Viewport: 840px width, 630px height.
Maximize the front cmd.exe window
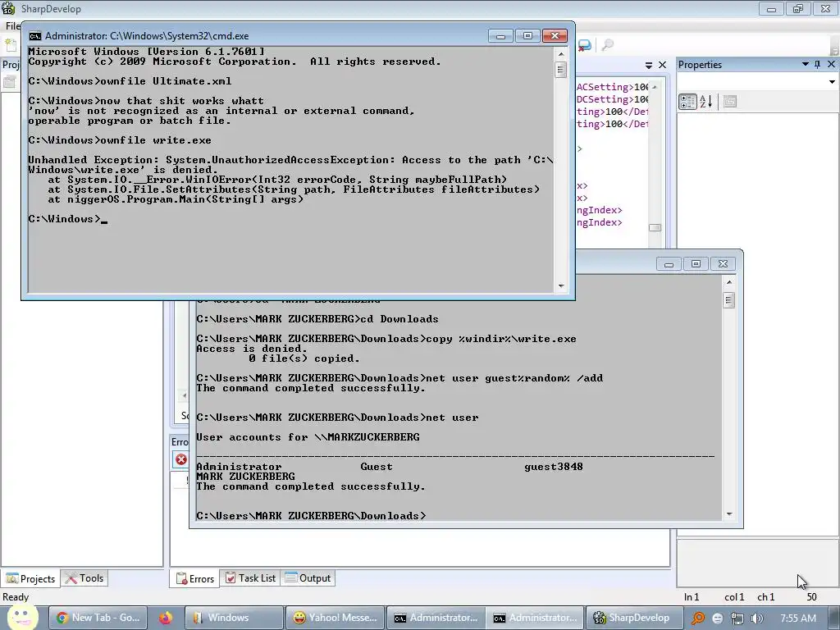pyautogui.click(x=527, y=36)
